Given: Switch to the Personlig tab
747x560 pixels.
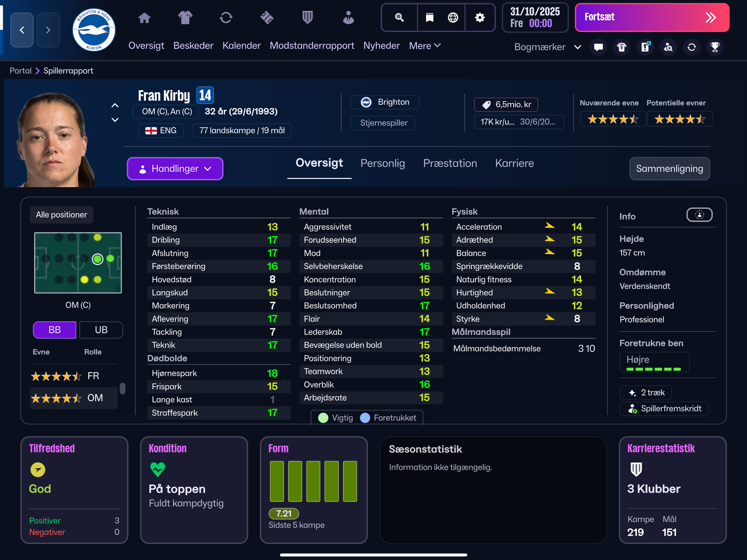Looking at the screenshot, I should tap(383, 163).
